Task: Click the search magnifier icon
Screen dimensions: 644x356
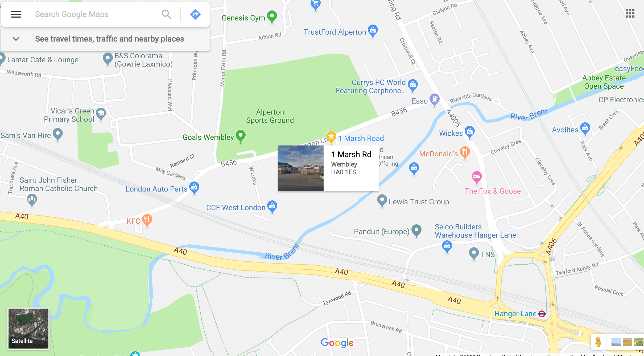Action: (167, 14)
